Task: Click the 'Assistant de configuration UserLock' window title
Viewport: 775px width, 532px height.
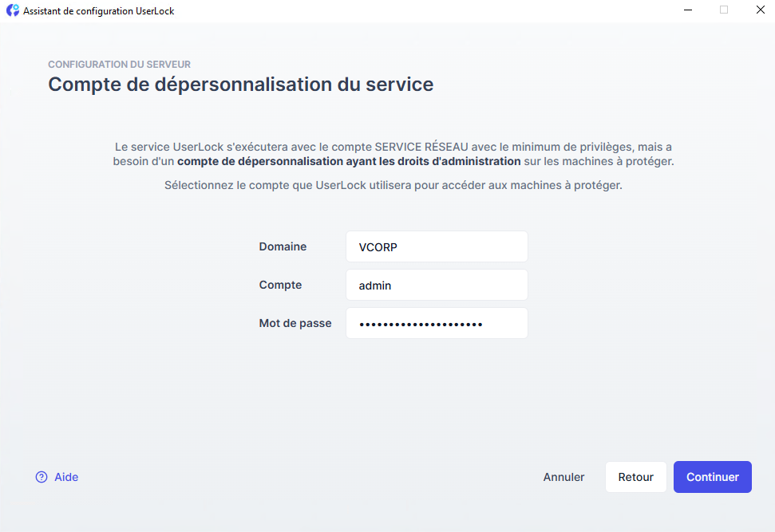Action: coord(99,11)
